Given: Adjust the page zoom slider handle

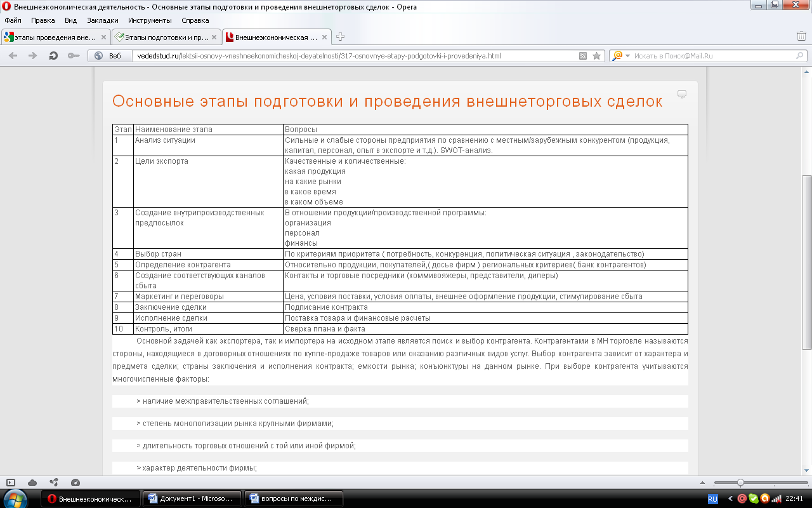Looking at the screenshot, I should (740, 483).
